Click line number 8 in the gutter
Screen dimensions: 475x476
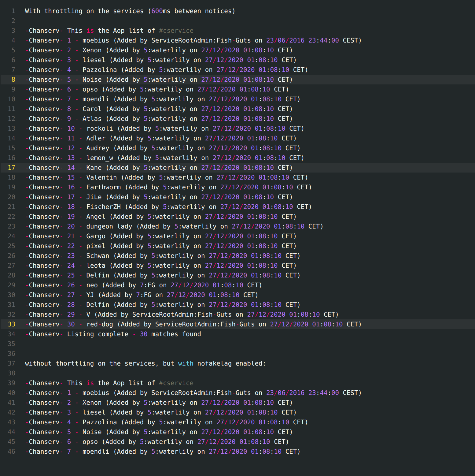tap(13, 80)
